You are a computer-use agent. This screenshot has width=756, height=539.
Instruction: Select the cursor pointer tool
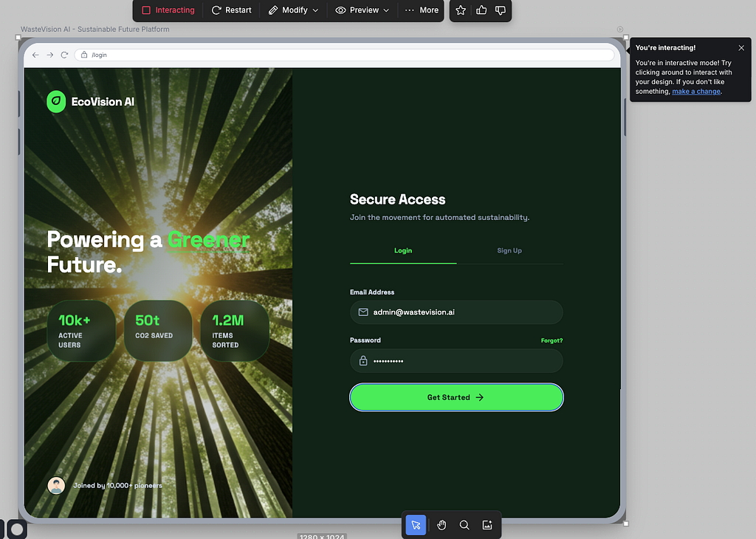point(416,525)
